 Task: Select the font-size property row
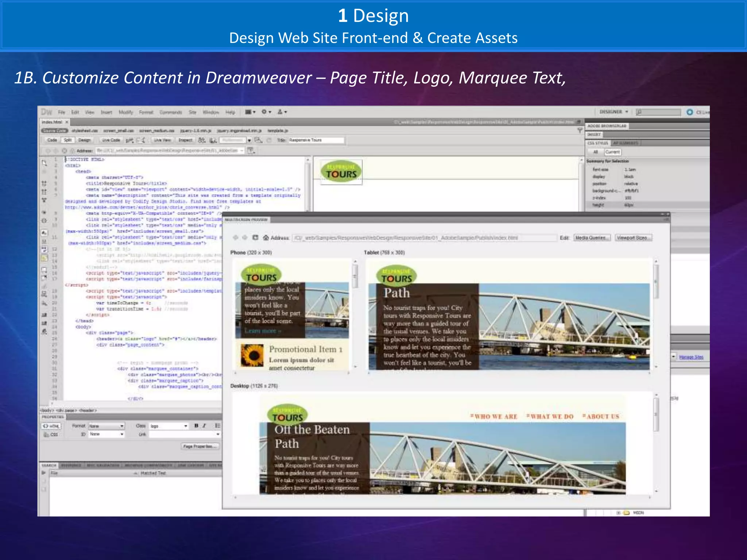647,170
